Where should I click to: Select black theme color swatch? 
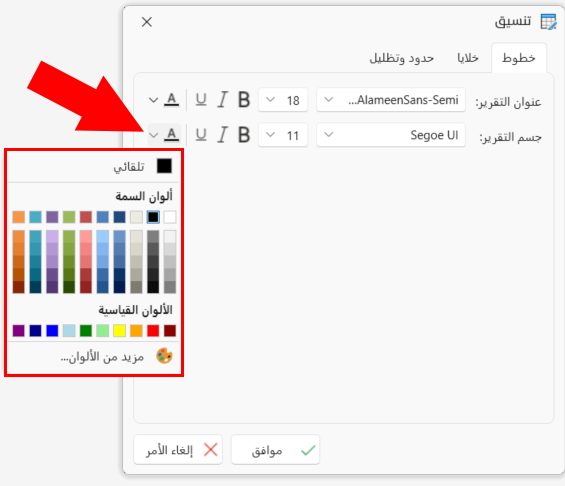tap(153, 217)
